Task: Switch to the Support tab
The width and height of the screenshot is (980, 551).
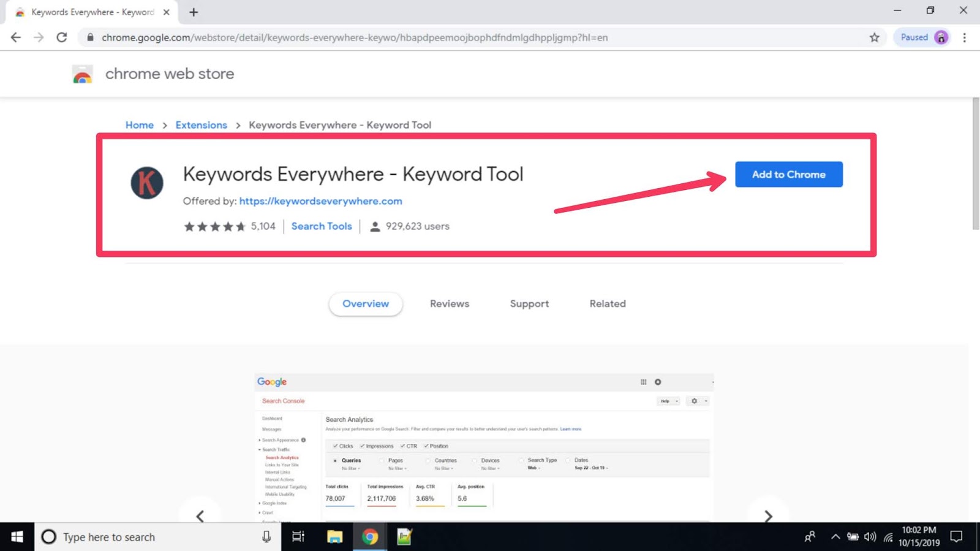Action: tap(529, 304)
